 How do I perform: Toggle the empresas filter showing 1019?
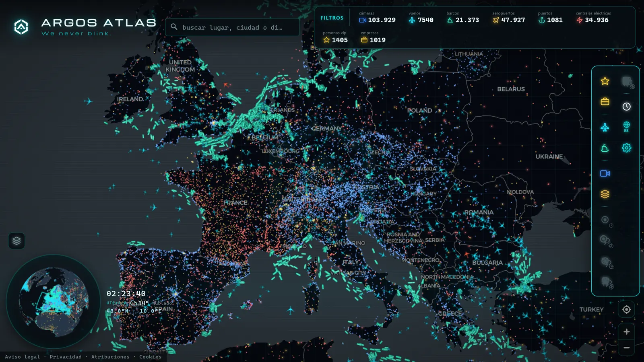[x=373, y=37]
